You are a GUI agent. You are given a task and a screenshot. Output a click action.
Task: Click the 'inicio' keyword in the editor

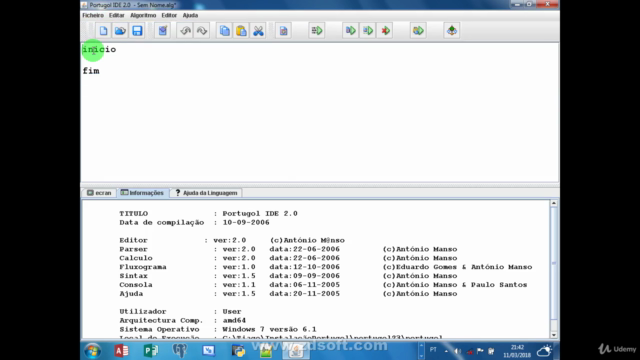click(99, 49)
